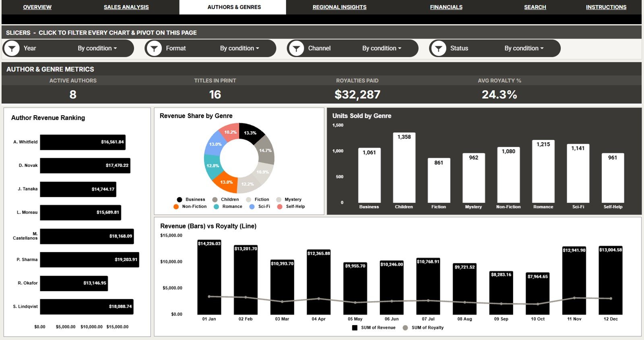
Task: Open the Search page link
Action: click(x=535, y=7)
